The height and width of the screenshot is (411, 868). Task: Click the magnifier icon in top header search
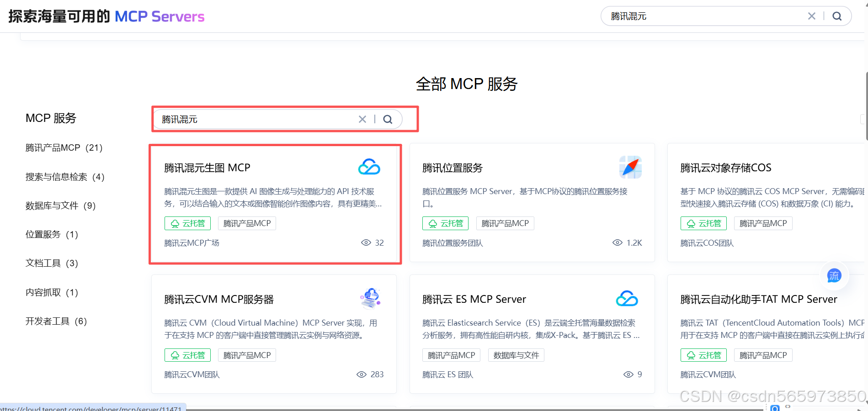837,16
